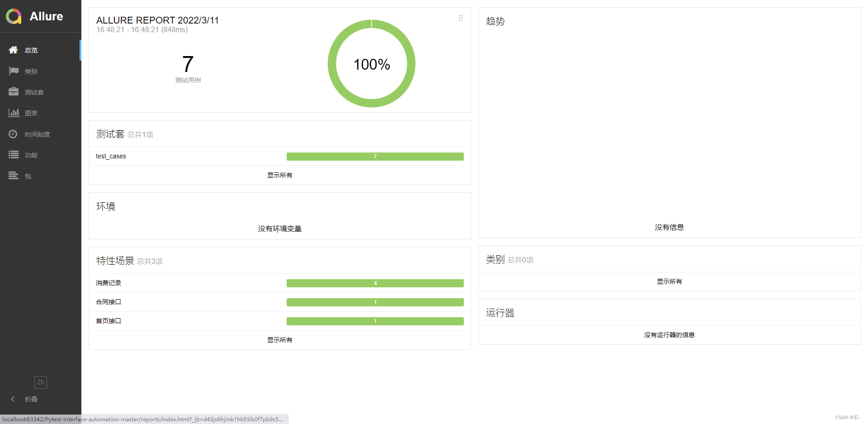The height and width of the screenshot is (424, 868).
Task: Open the 时间刻度 timeline menu item
Action: click(40, 134)
